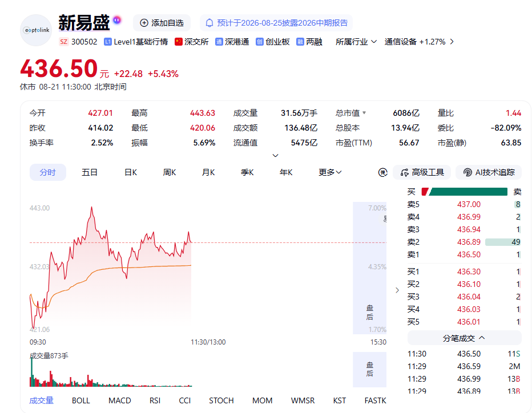Select MOM indicator
Viewport: 532px width, 413px height.
pyautogui.click(x=262, y=400)
